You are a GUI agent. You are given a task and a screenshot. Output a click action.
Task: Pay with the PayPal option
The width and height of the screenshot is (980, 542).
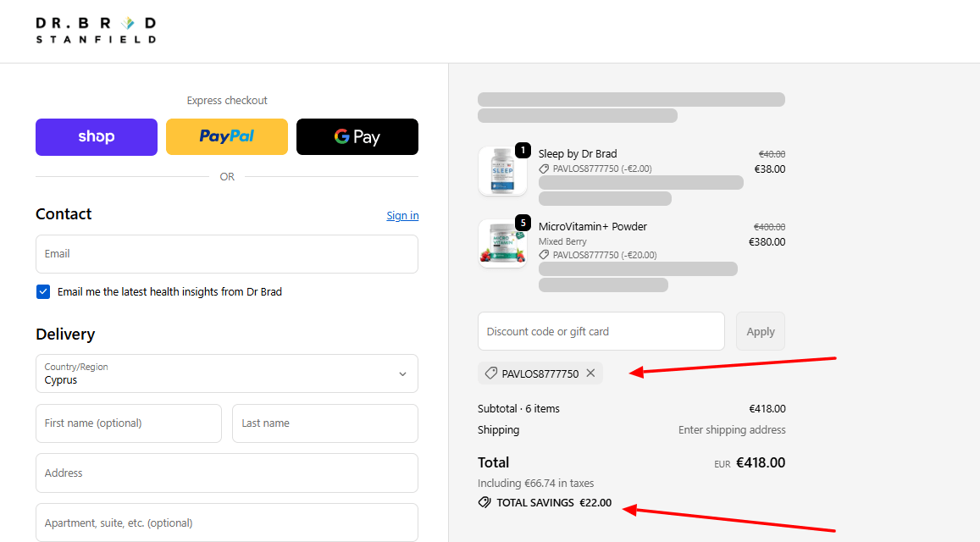[x=226, y=136]
